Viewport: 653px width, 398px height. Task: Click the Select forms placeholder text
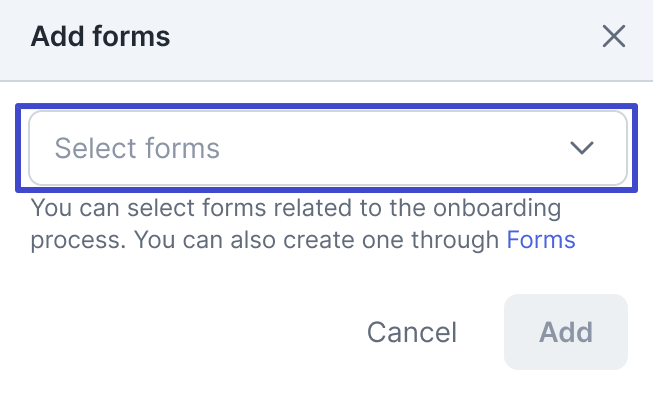(x=137, y=148)
